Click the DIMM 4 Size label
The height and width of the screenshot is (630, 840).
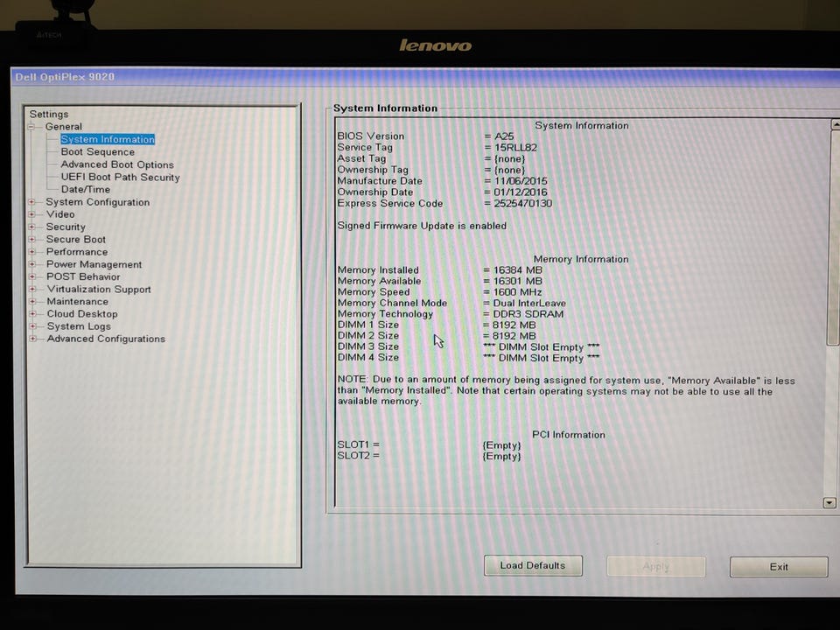pyautogui.click(x=368, y=357)
